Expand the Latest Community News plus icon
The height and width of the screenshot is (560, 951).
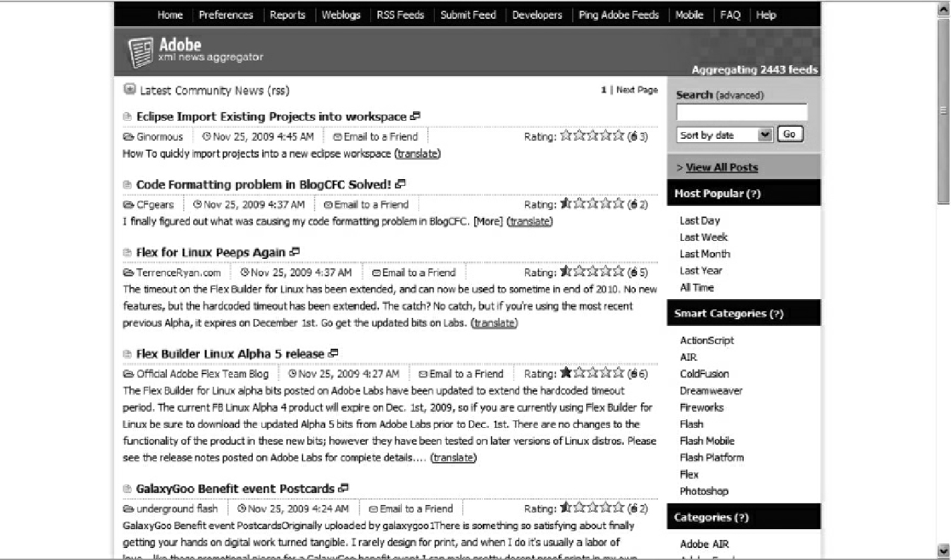[129, 89]
